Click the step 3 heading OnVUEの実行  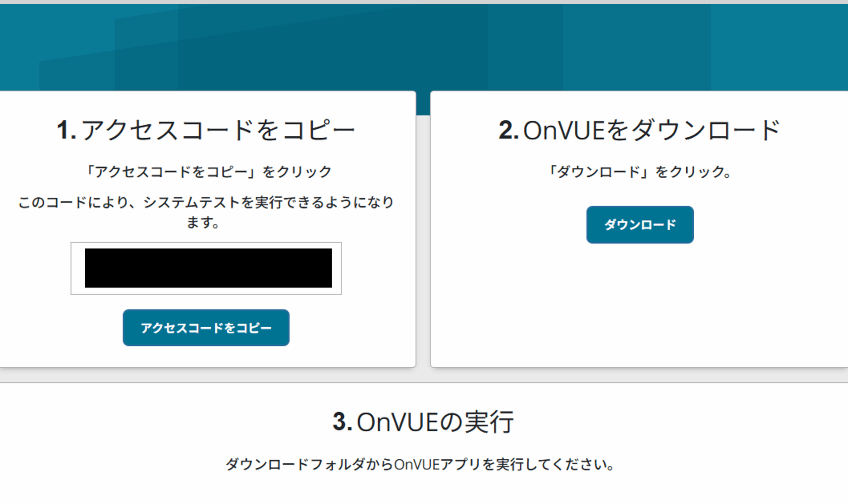(x=424, y=421)
